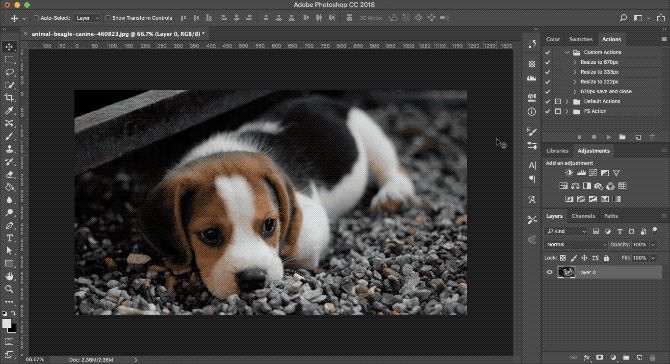Image resolution: width=670 pixels, height=364 pixels.
Task: Click the foreground color swatch
Action: click(x=6, y=324)
